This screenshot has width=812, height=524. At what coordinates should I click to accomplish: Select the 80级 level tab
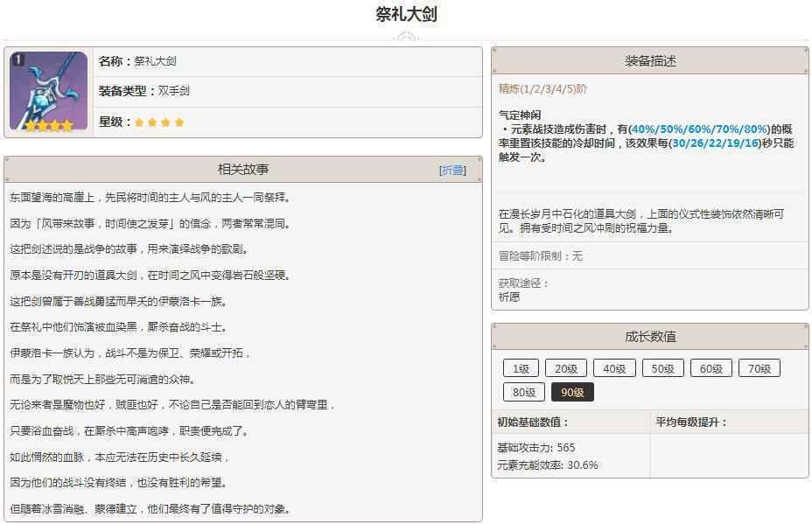[524, 393]
